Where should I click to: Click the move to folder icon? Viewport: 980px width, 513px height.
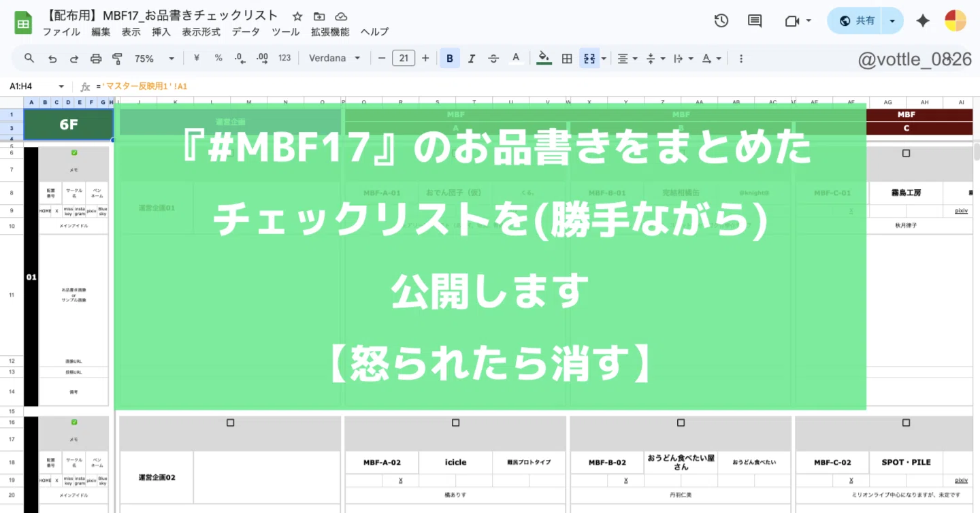point(319,16)
